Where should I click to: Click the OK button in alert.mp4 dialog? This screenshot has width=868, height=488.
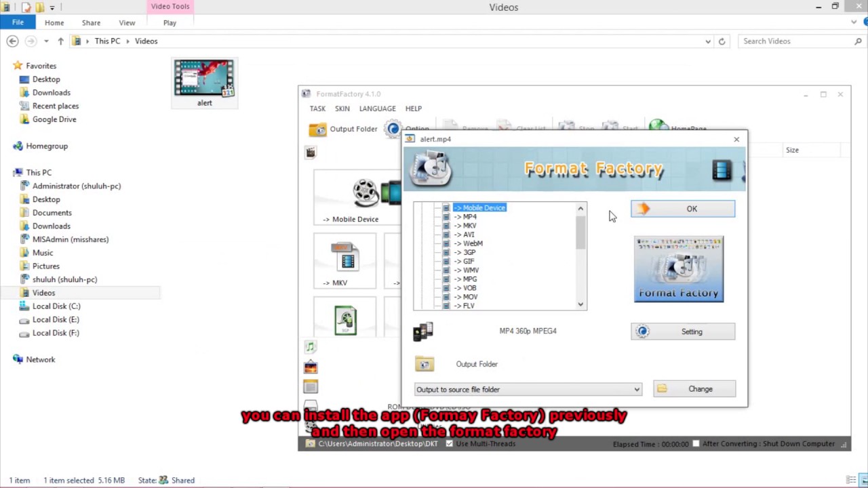click(683, 209)
